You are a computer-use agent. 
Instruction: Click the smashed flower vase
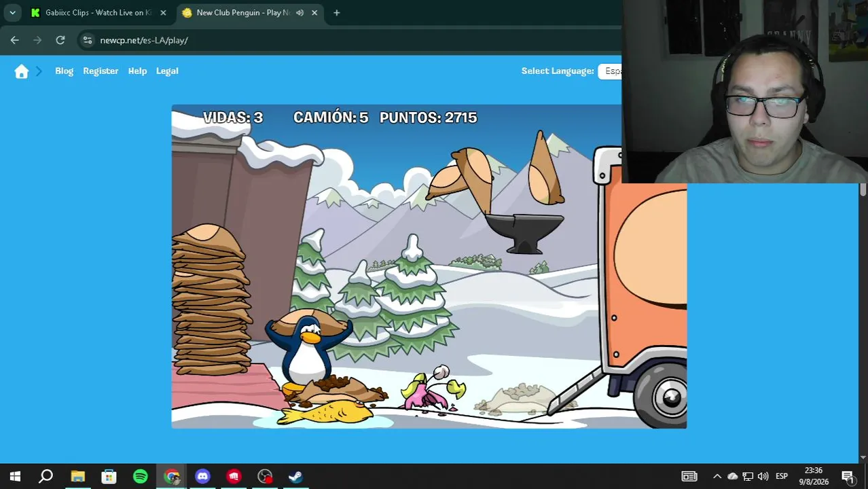[x=432, y=391]
